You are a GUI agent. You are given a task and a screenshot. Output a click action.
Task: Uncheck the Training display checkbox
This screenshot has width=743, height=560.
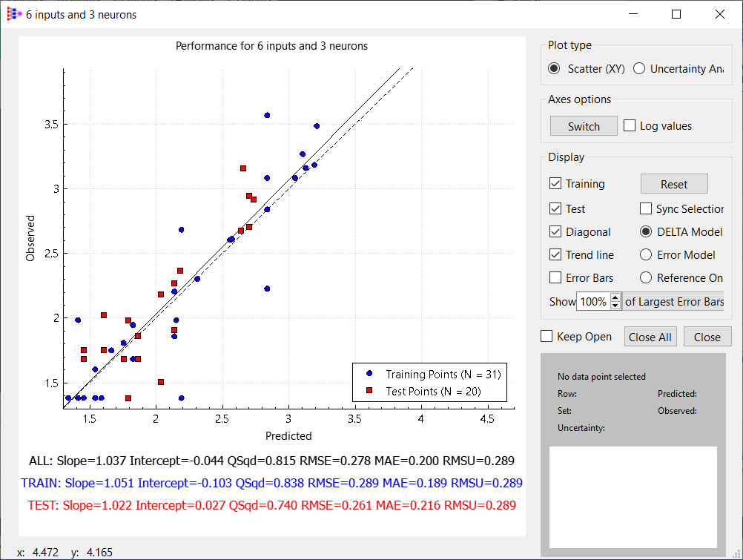(555, 183)
